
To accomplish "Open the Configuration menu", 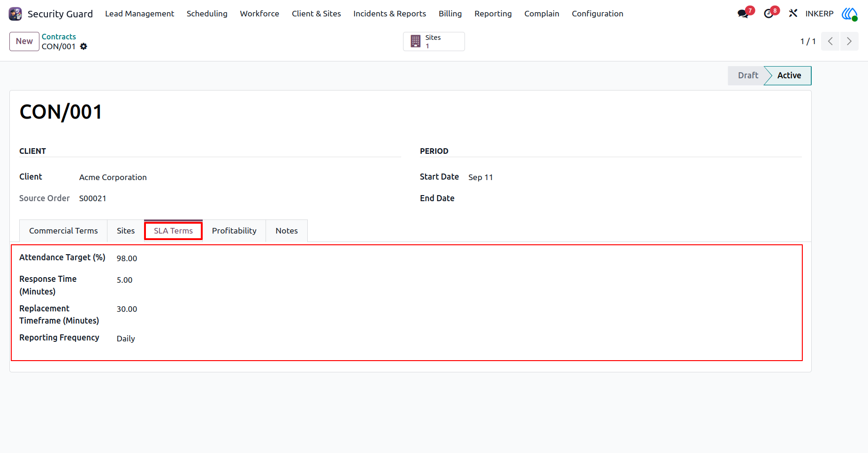I will point(597,14).
